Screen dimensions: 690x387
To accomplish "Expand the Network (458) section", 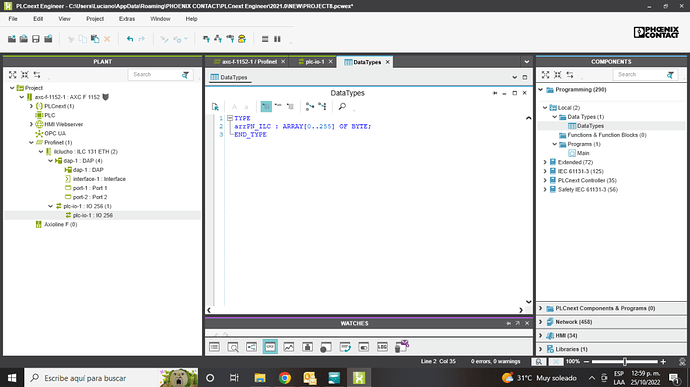I will (541, 322).
